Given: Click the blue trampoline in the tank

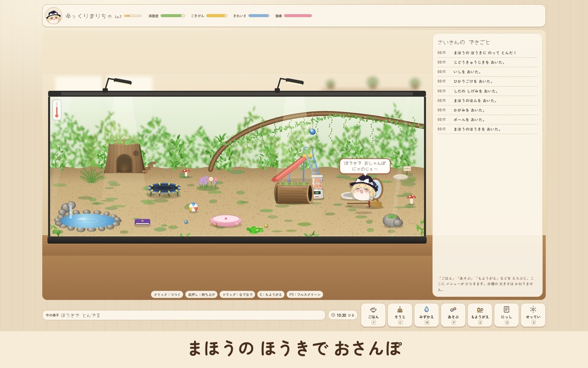Looking at the screenshot, I should [x=164, y=189].
